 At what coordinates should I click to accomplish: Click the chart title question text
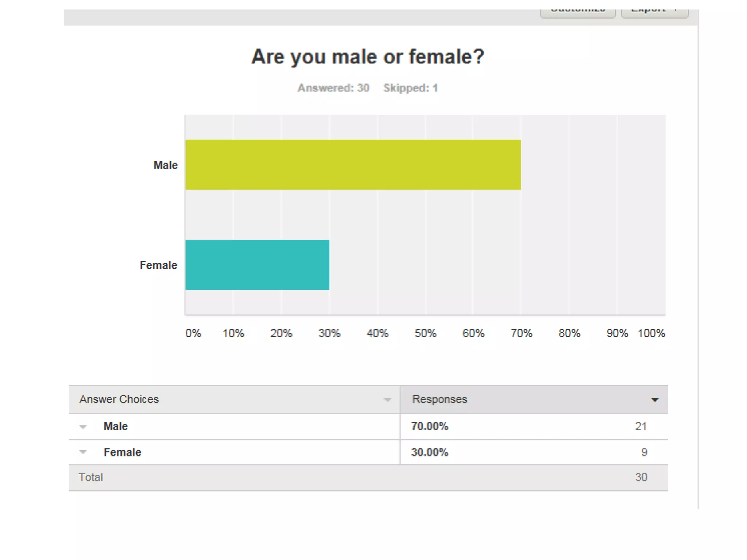pos(368,57)
